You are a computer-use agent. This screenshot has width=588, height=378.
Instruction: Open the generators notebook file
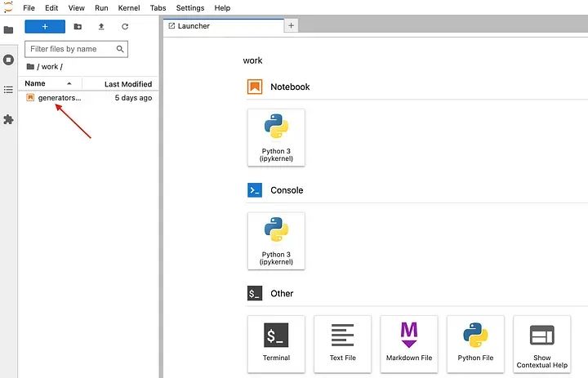coord(59,98)
